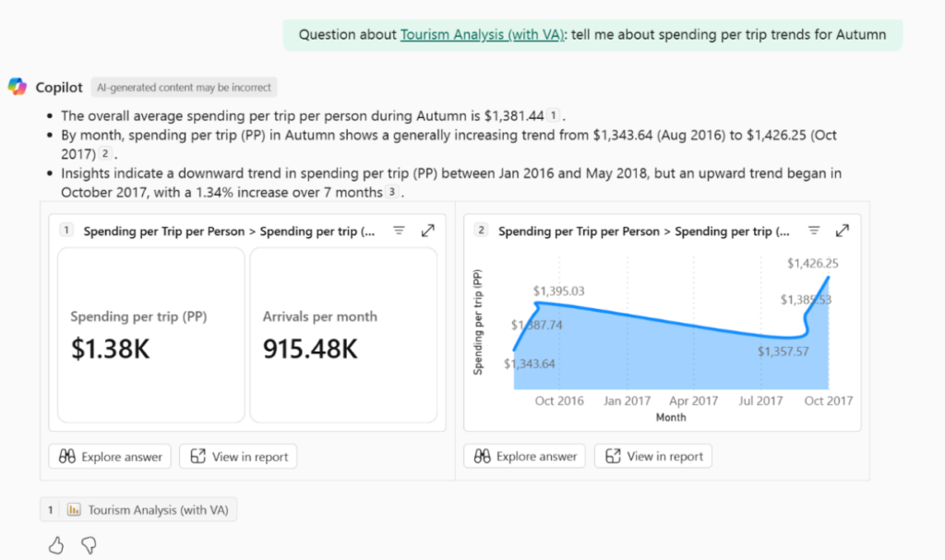This screenshot has width=945, height=560.
Task: Expand the line chart visual to full size
Action: [x=842, y=231]
